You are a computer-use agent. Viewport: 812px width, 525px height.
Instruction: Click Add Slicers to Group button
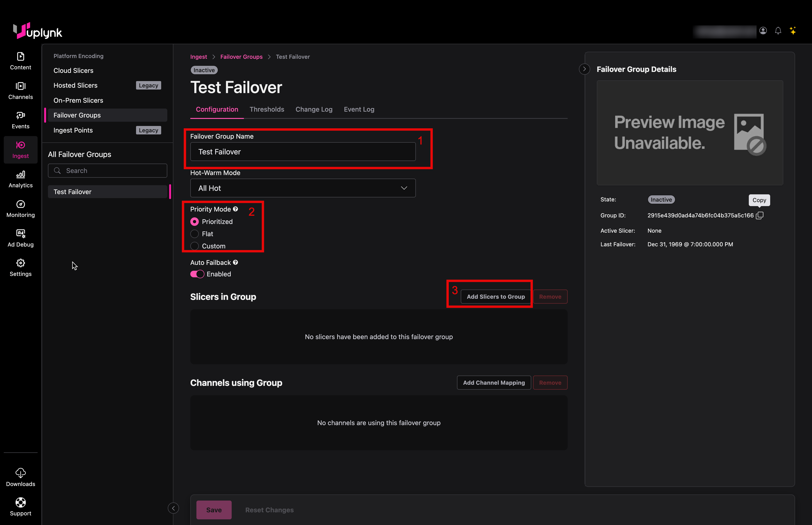point(496,297)
